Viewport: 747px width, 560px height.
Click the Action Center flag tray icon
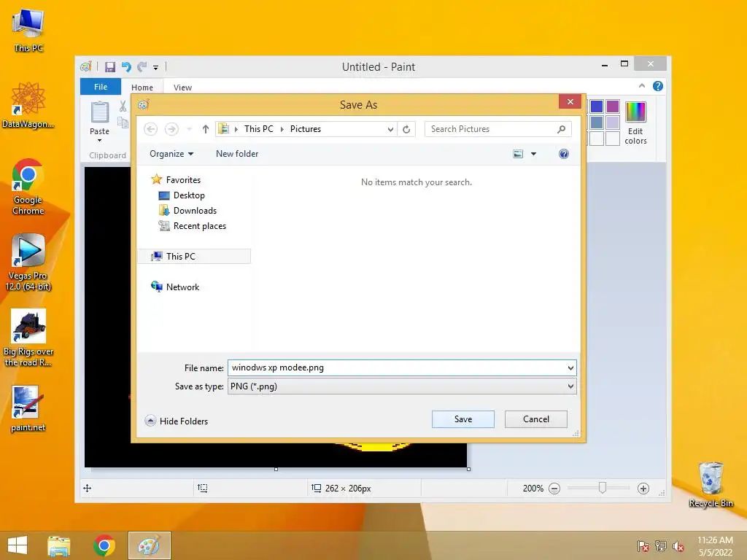tap(643, 546)
